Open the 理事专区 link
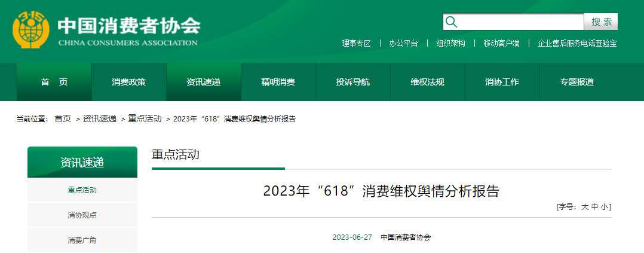644x253 pixels. pyautogui.click(x=356, y=43)
